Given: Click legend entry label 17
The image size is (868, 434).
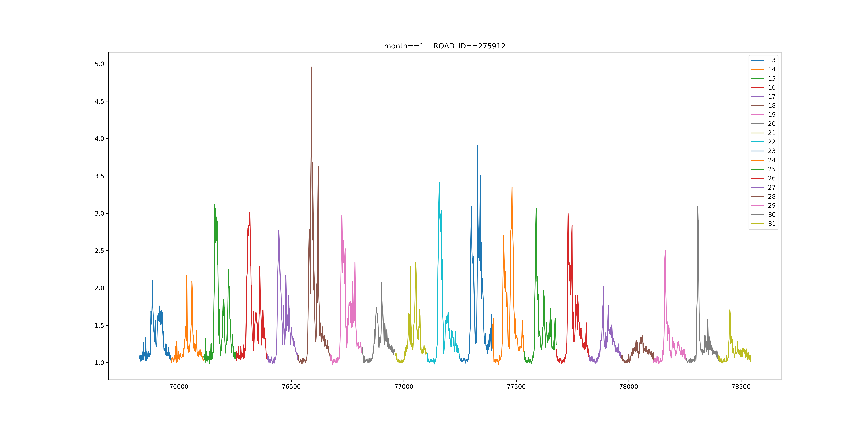Looking at the screenshot, I should (772, 96).
